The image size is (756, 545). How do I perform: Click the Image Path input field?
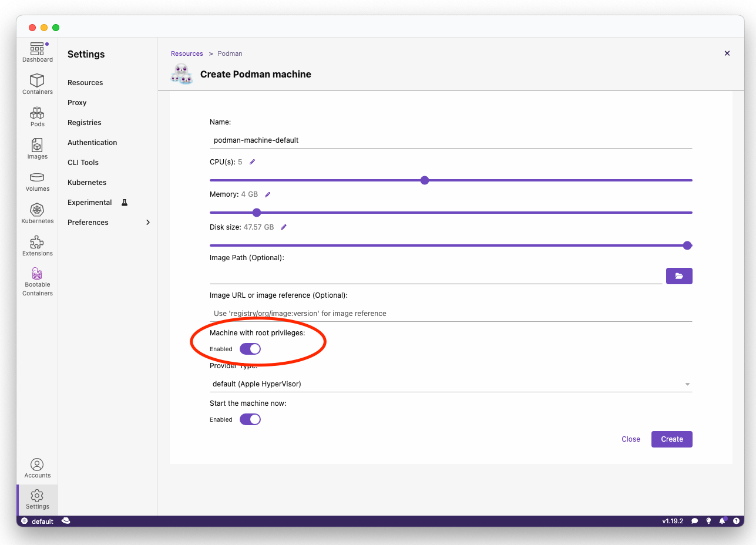pos(436,276)
